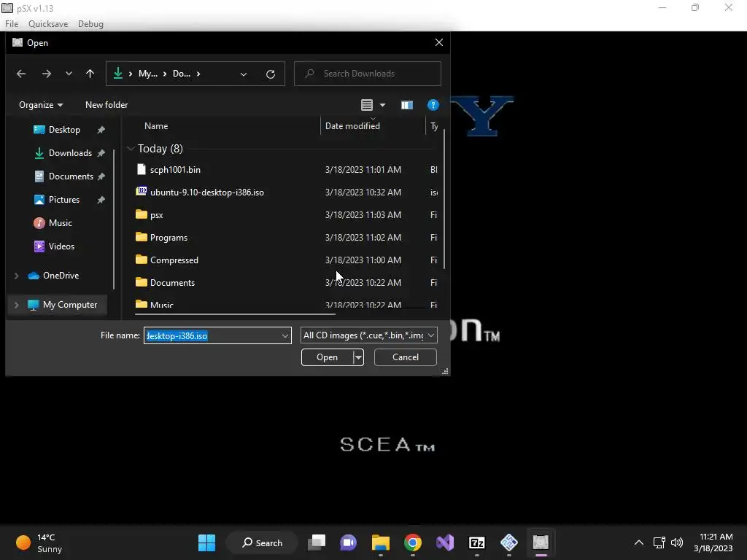Select the Documents folder in file list
Image resolution: width=747 pixels, height=560 pixels.
coord(172,283)
